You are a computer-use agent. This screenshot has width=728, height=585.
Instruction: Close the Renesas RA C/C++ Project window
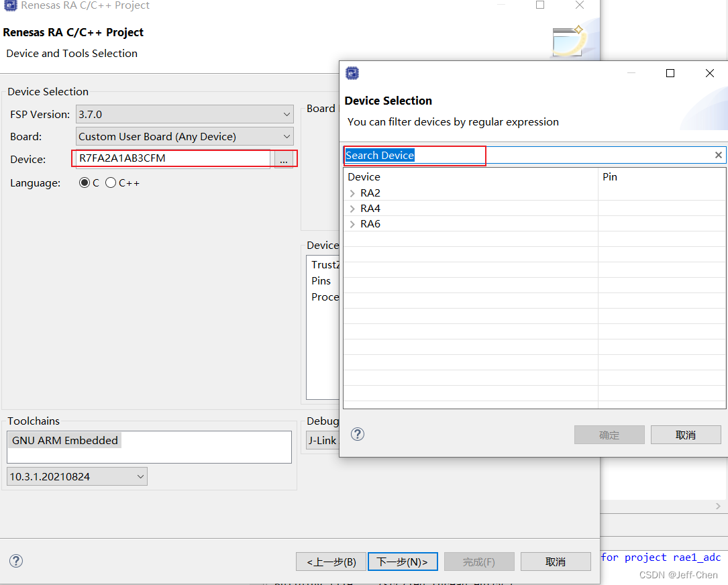coord(580,5)
